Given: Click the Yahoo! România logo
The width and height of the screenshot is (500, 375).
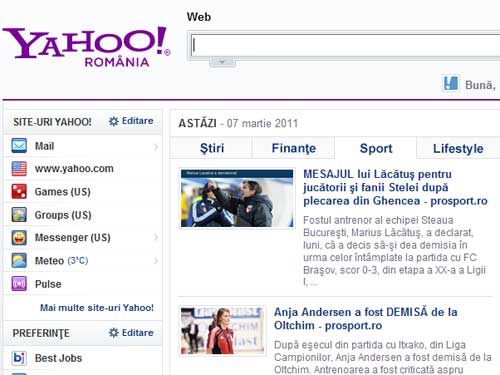Looking at the screenshot, I should [87, 47].
